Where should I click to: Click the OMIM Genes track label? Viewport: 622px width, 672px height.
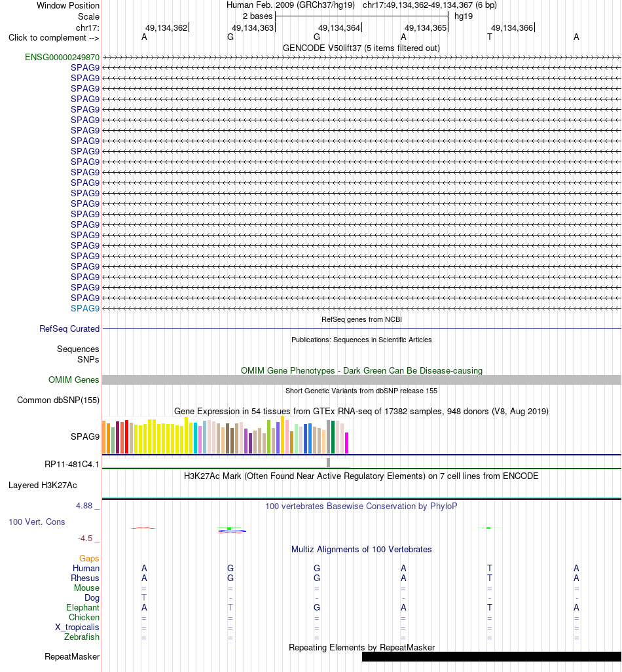tap(74, 380)
